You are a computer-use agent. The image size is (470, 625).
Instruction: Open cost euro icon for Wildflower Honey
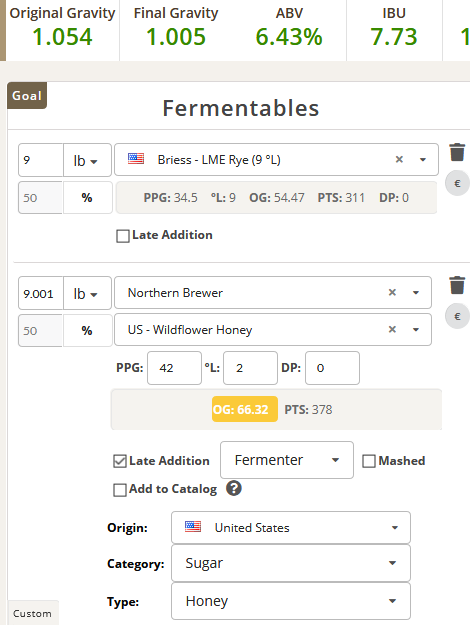pyautogui.click(x=457, y=316)
